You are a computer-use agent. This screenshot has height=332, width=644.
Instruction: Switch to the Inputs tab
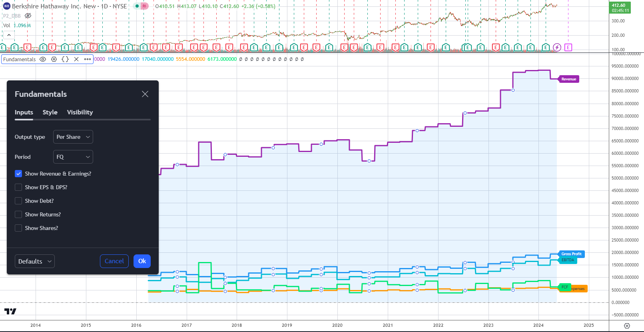coord(24,112)
